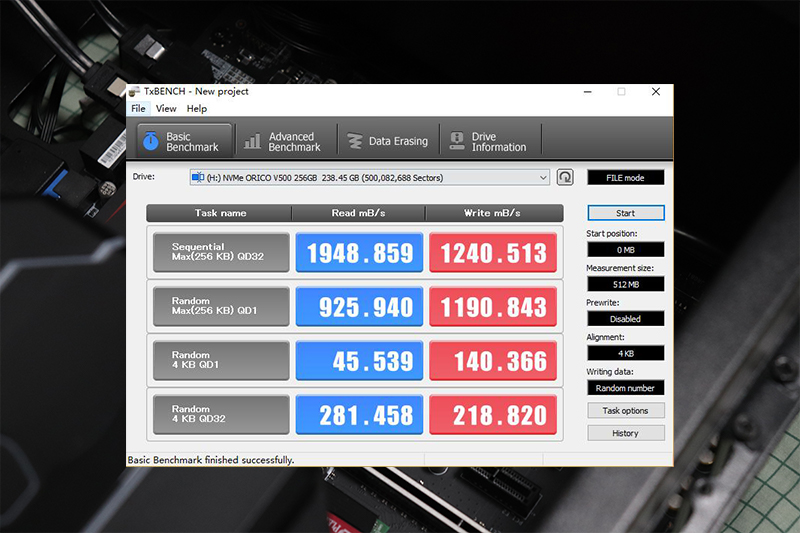Image resolution: width=800 pixels, height=533 pixels.
Task: Minimize the TxBENCH window
Action: click(588, 92)
